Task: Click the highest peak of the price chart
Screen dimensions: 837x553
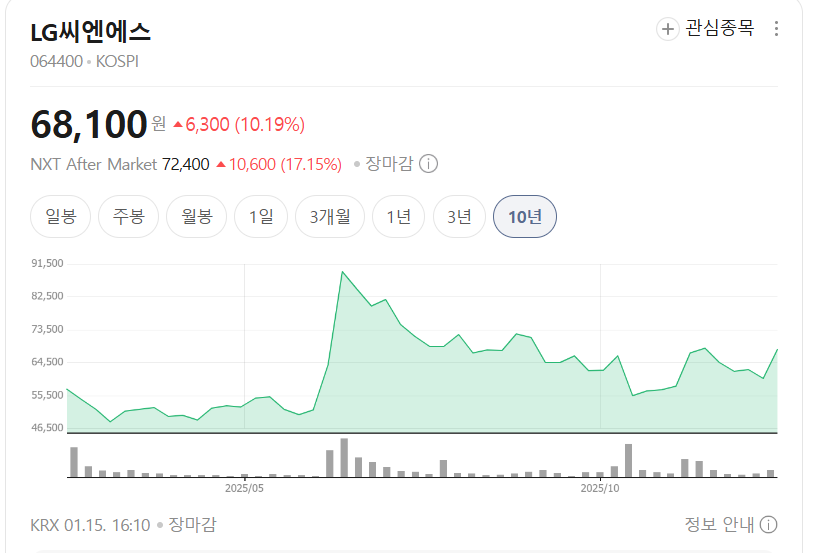Action: (343, 272)
